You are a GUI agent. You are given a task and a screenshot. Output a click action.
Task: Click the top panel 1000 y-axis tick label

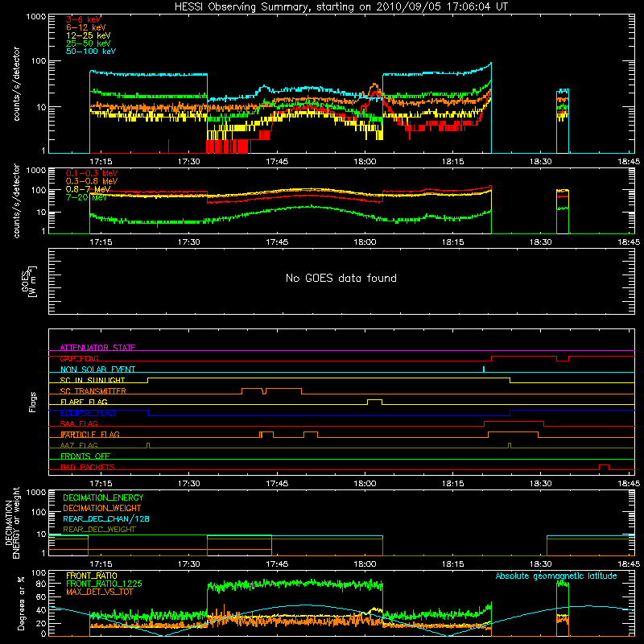click(x=35, y=16)
